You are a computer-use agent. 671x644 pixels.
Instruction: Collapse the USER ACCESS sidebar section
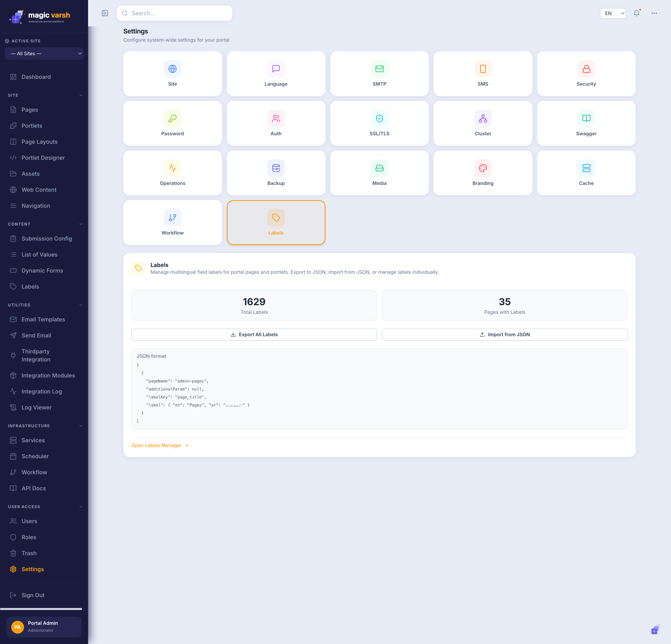(x=81, y=507)
